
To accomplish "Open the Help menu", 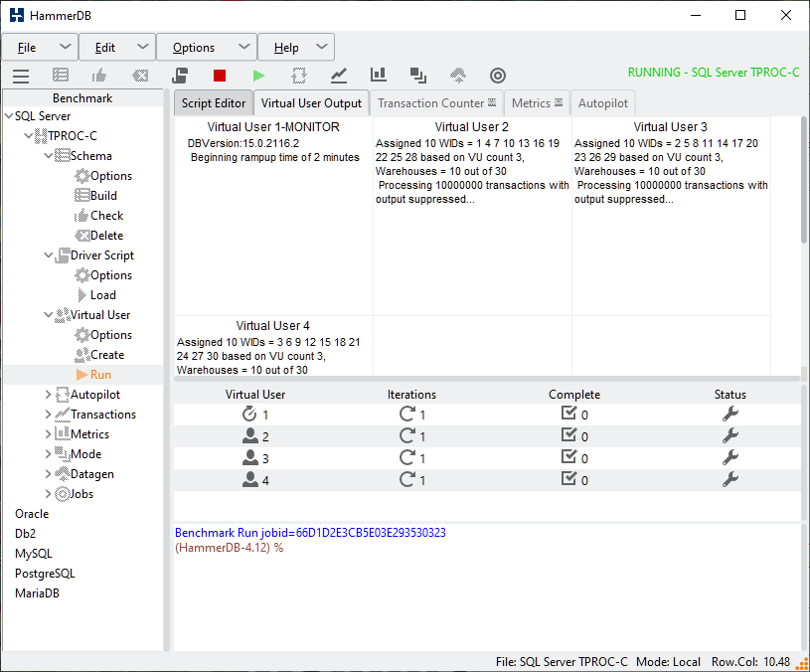I will click(x=296, y=48).
